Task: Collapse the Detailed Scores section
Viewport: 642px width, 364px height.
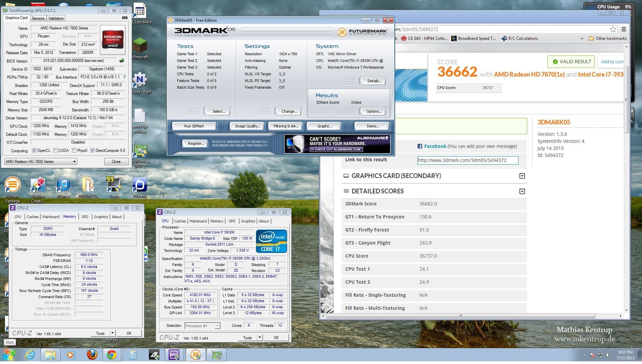Action: pos(522,191)
